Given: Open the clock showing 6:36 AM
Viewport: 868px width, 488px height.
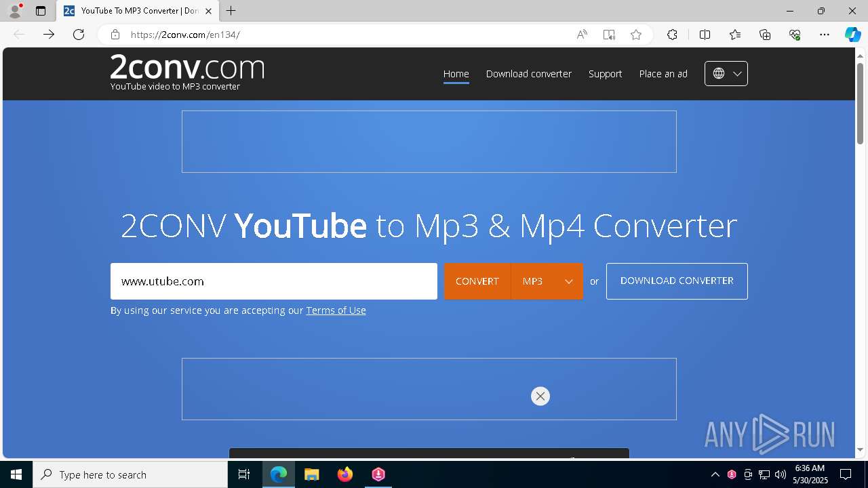Looking at the screenshot, I should point(810,474).
